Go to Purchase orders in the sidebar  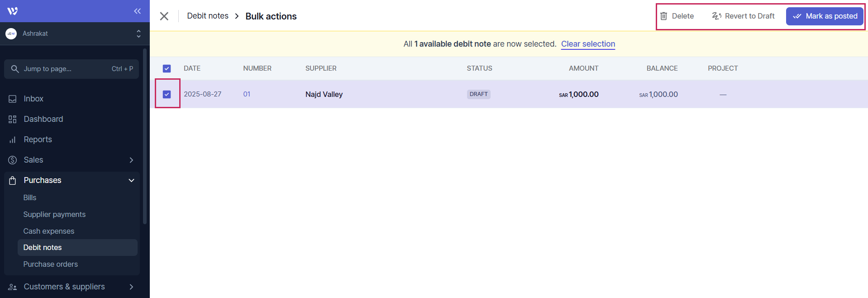[x=51, y=264]
